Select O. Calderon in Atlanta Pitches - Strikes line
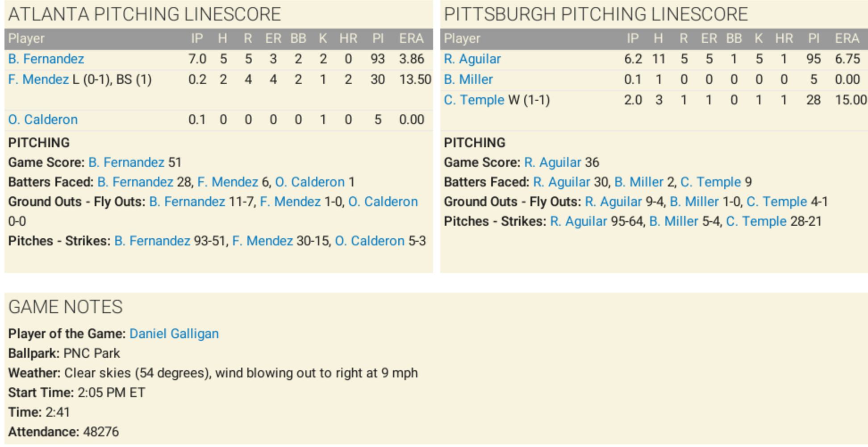The image size is (868, 447). [x=369, y=241]
